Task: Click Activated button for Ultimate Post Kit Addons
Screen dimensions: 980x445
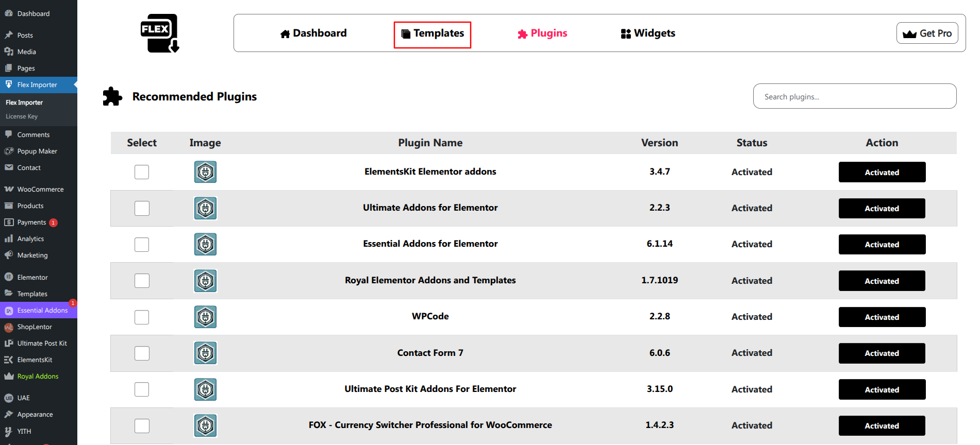Action: tap(882, 389)
